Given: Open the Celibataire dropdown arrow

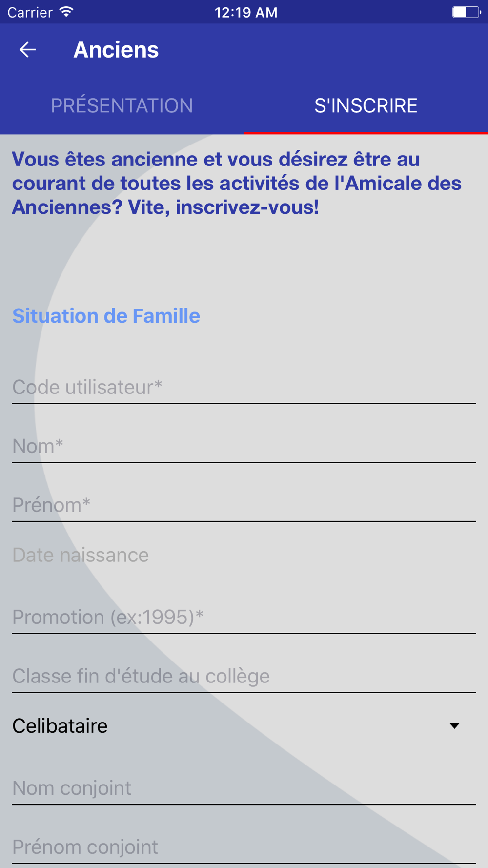Looking at the screenshot, I should point(454,726).
